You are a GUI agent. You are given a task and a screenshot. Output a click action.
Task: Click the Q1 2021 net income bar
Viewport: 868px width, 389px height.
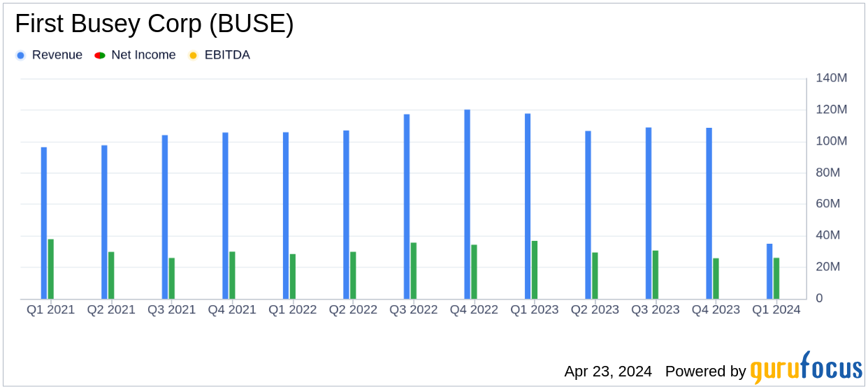coord(51,269)
